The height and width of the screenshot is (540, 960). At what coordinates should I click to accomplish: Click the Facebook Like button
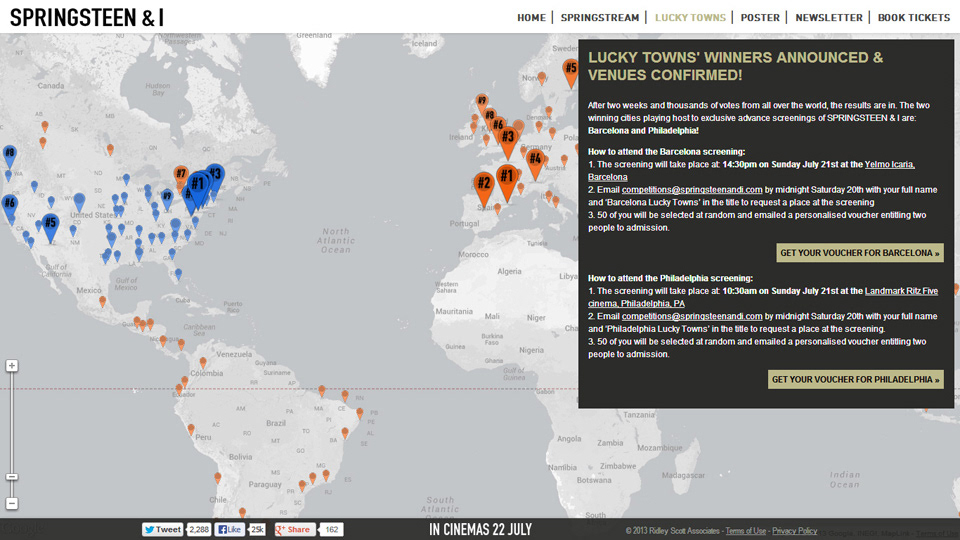(x=230, y=530)
